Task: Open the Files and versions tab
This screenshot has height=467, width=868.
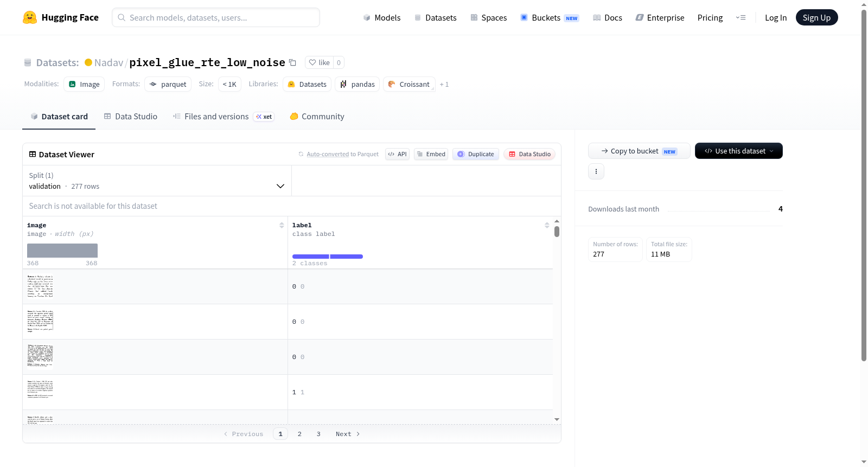Action: [223, 116]
